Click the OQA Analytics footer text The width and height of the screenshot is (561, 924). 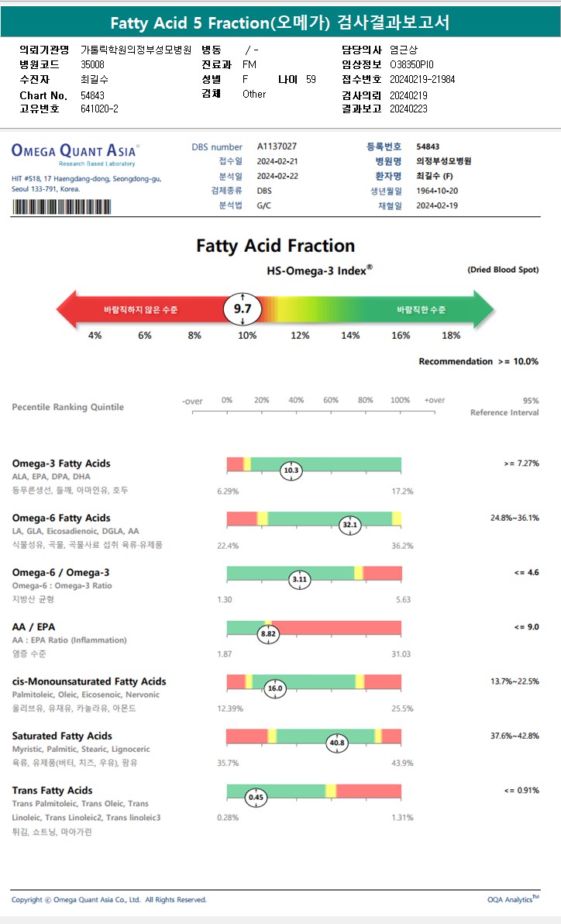tap(513, 899)
